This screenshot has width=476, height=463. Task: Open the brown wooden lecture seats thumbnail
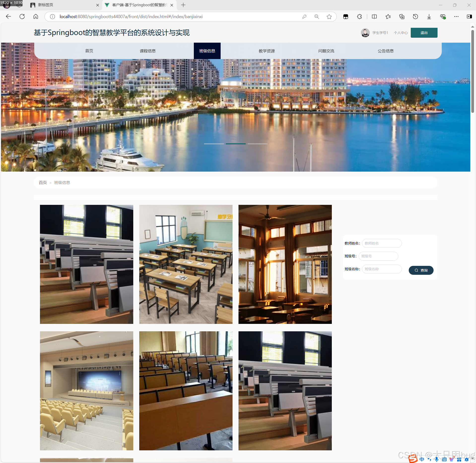click(186, 391)
